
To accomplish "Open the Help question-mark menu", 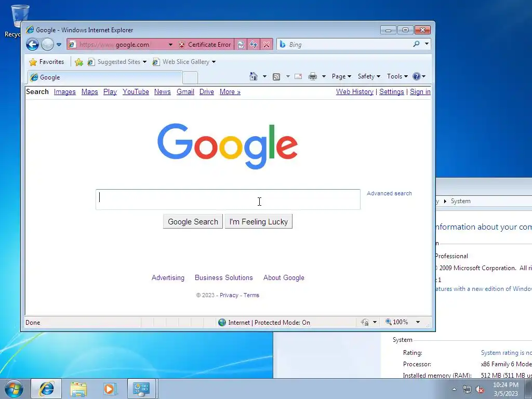I will click(x=419, y=76).
